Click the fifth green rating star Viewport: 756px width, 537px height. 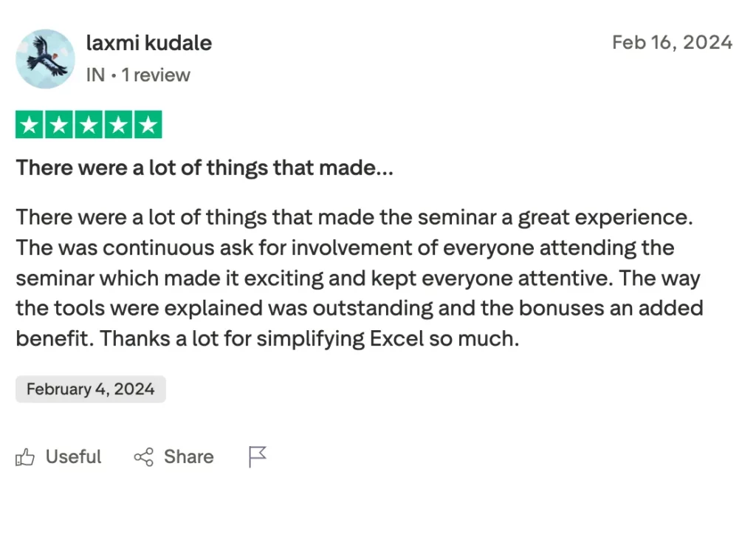tap(148, 126)
